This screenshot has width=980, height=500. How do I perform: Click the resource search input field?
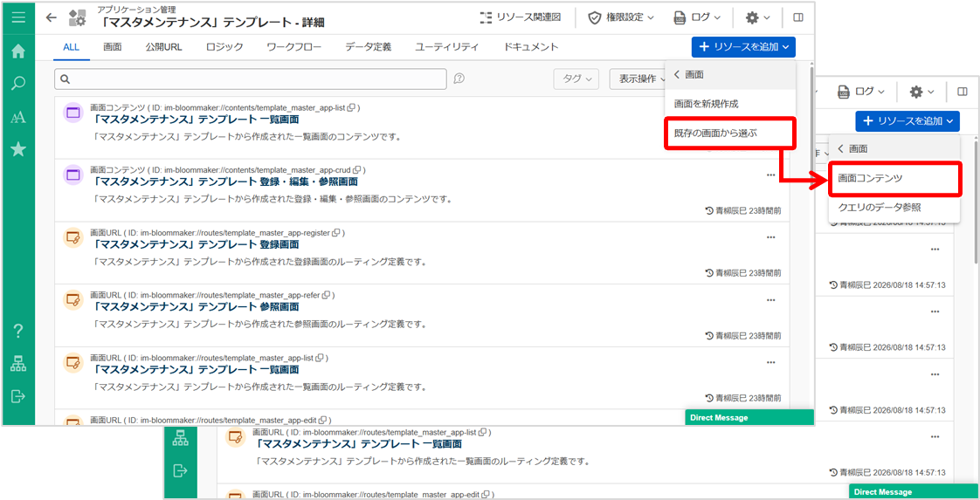251,79
